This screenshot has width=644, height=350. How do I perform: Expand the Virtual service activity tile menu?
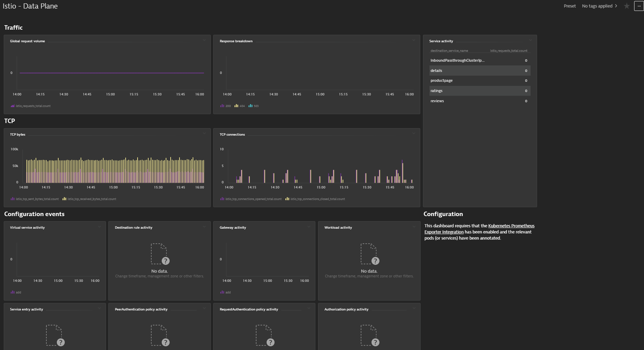(x=99, y=227)
